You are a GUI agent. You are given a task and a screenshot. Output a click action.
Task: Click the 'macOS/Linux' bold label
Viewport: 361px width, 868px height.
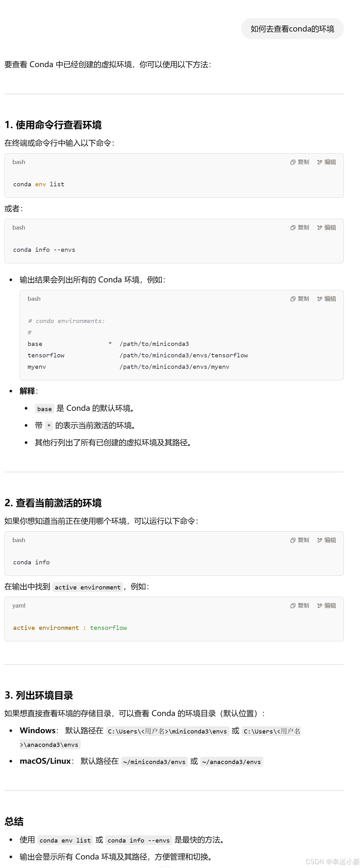point(45,761)
